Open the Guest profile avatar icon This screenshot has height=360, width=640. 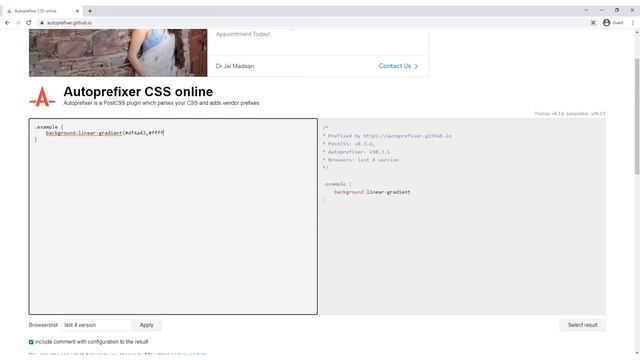607,23
